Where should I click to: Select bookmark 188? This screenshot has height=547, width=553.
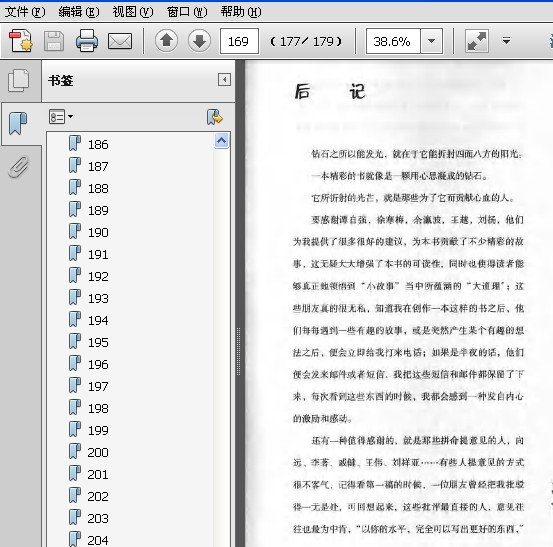[98, 189]
